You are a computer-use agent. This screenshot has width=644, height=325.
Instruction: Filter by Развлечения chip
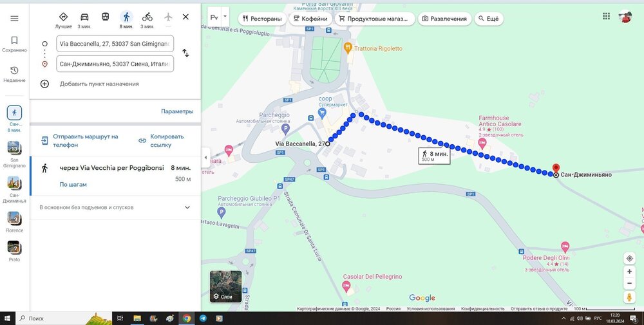click(x=444, y=19)
